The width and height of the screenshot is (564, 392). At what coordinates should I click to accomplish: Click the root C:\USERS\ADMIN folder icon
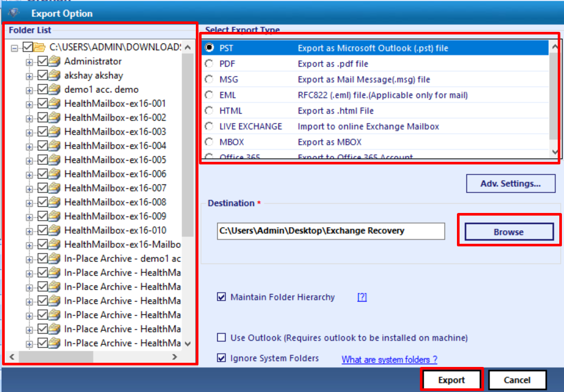pos(39,47)
